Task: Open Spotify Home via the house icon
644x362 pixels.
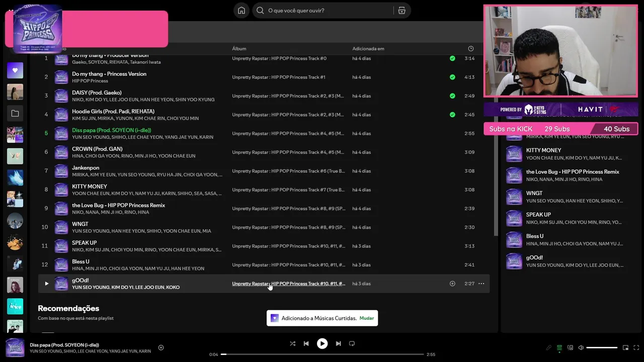Action: tap(242, 11)
